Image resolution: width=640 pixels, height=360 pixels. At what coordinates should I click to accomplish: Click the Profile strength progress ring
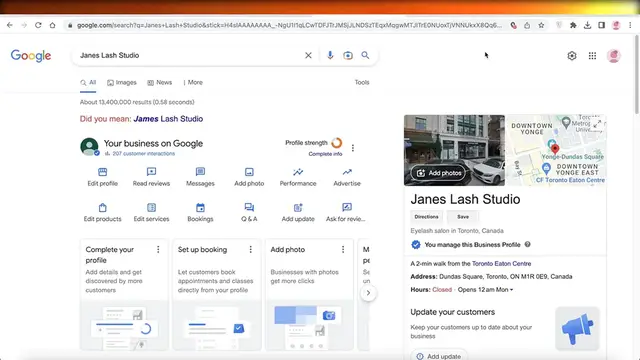[337, 143]
